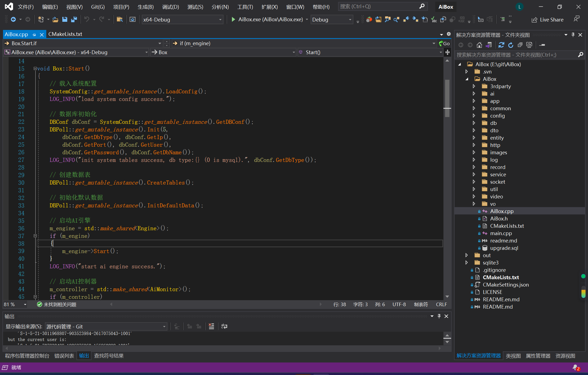Click the Live Share button
This screenshot has width=588, height=375.
tap(547, 20)
